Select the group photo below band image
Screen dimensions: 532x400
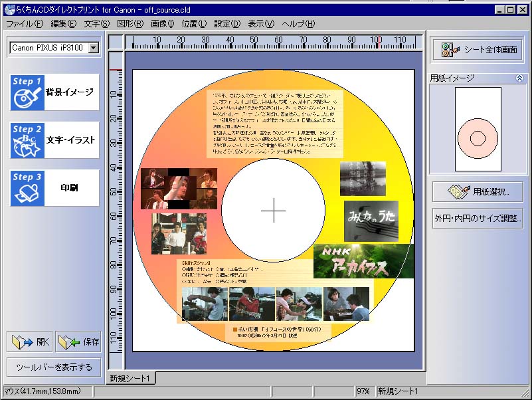pos(179,234)
